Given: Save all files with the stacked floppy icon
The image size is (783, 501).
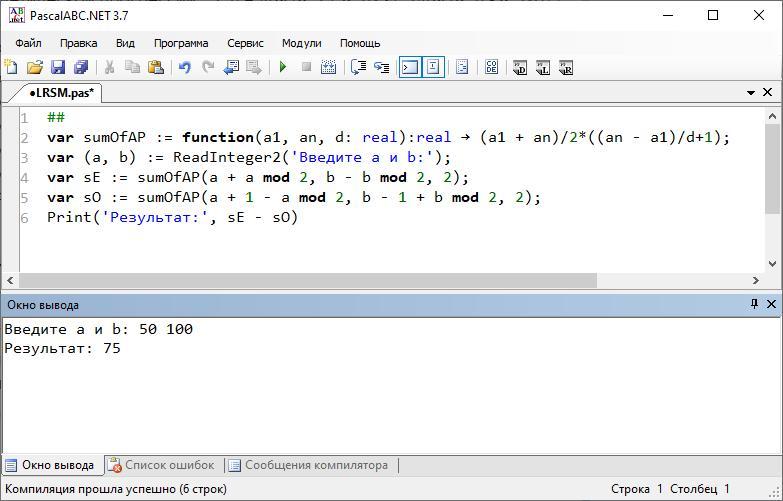Looking at the screenshot, I should [x=81, y=66].
